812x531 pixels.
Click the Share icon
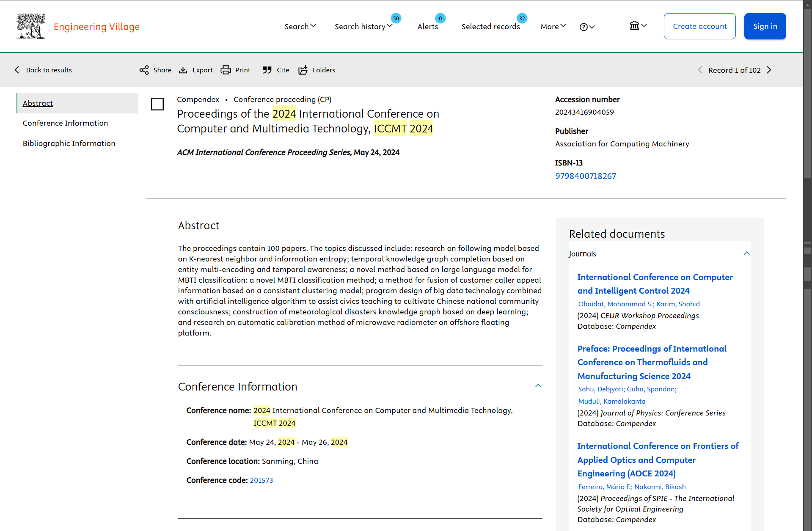pos(144,70)
